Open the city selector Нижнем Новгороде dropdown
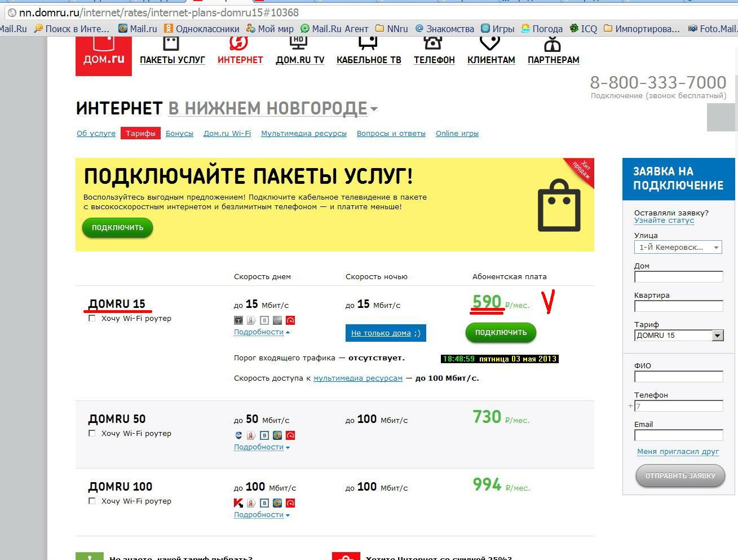Image resolution: width=738 pixels, height=560 pixels. click(273, 108)
